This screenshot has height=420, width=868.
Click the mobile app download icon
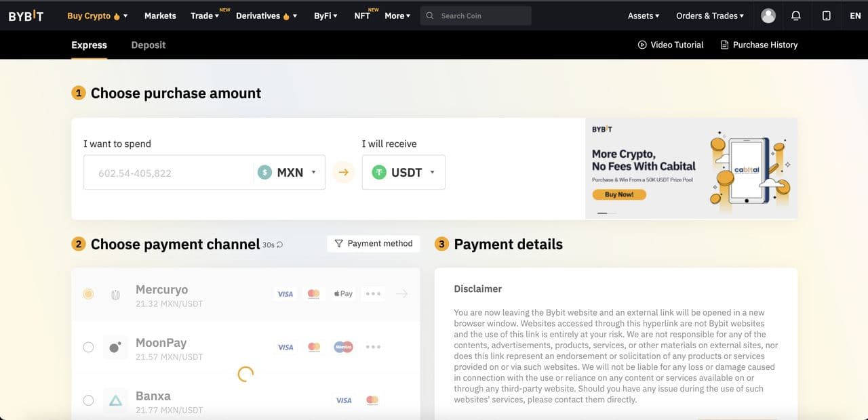pyautogui.click(x=826, y=16)
